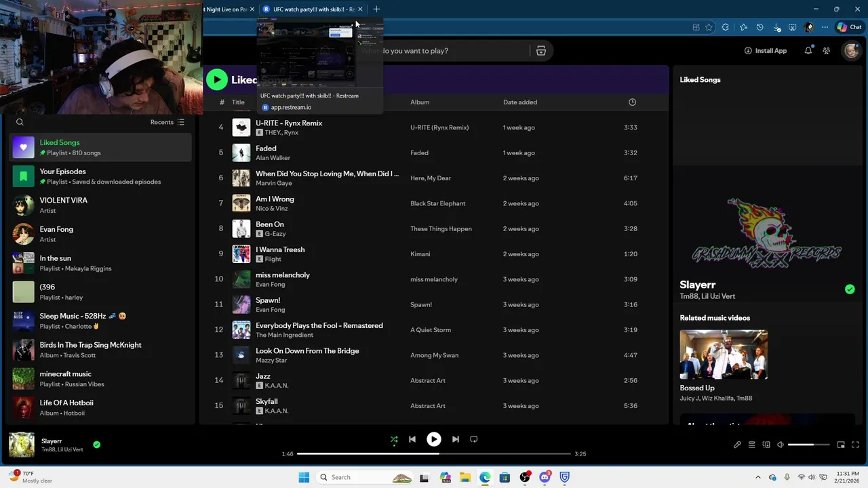Screen dimensions: 868x488
Task: Search in Your Library magnifier icon
Action: [20, 122]
